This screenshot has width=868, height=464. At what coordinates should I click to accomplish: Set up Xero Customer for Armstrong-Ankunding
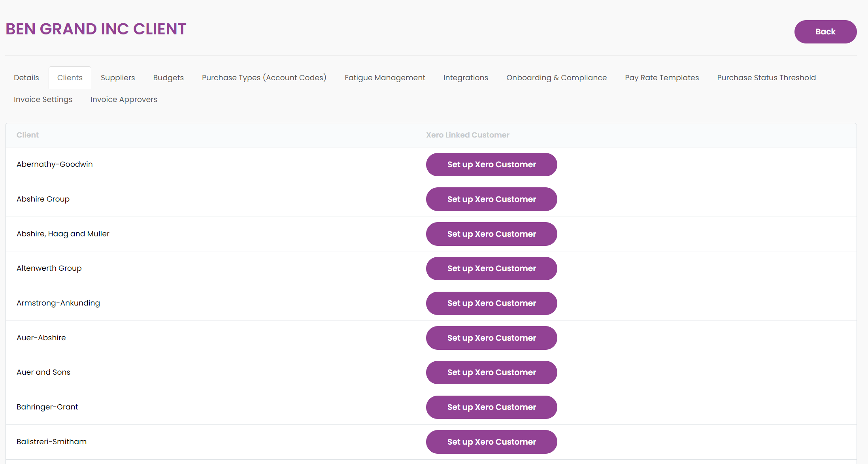(491, 303)
